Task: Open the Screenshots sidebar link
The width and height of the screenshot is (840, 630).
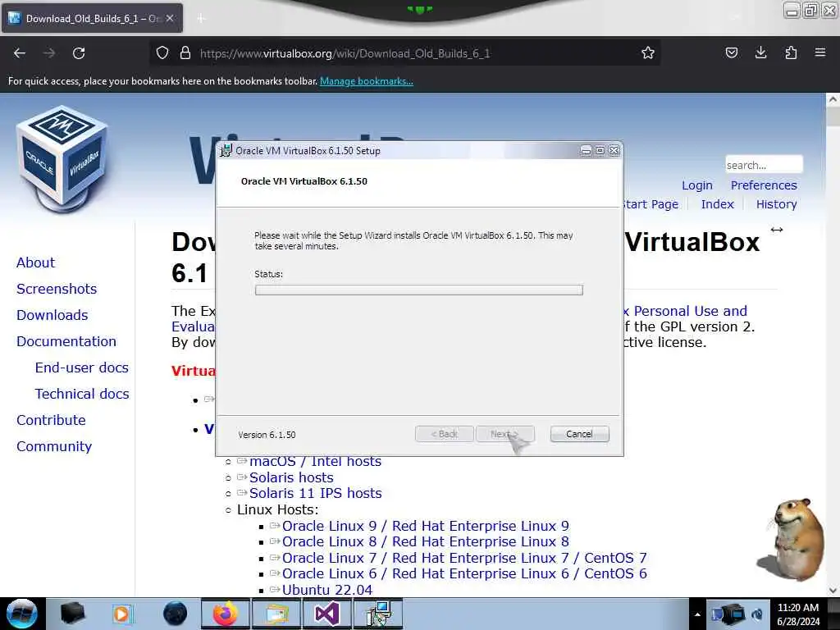Action: pos(57,289)
